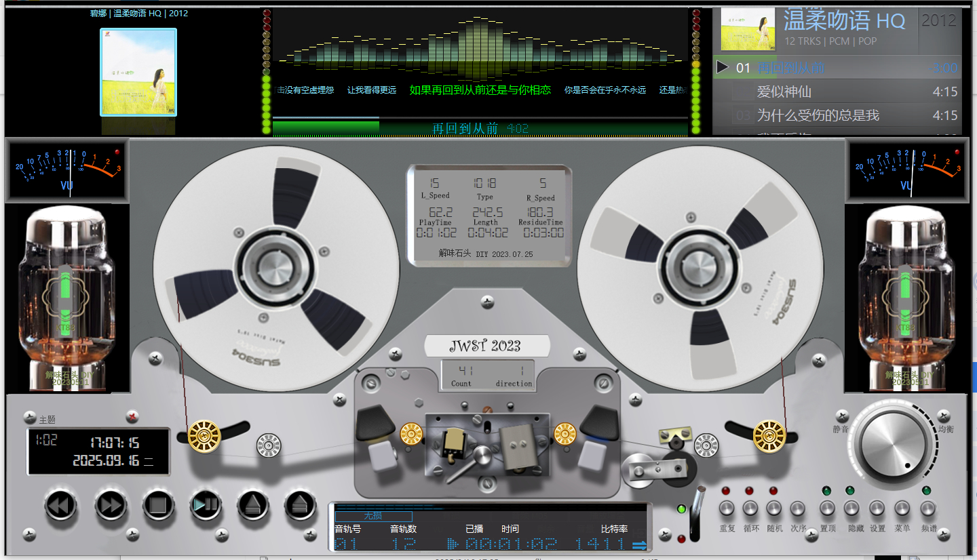The image size is (977, 560).
Task: Click the single-bar eject button
Action: 253,505
